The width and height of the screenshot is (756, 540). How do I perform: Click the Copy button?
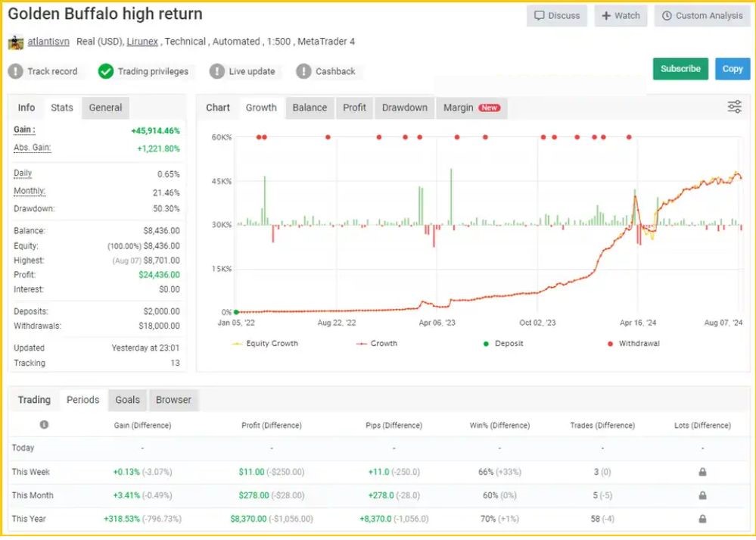pyautogui.click(x=732, y=69)
